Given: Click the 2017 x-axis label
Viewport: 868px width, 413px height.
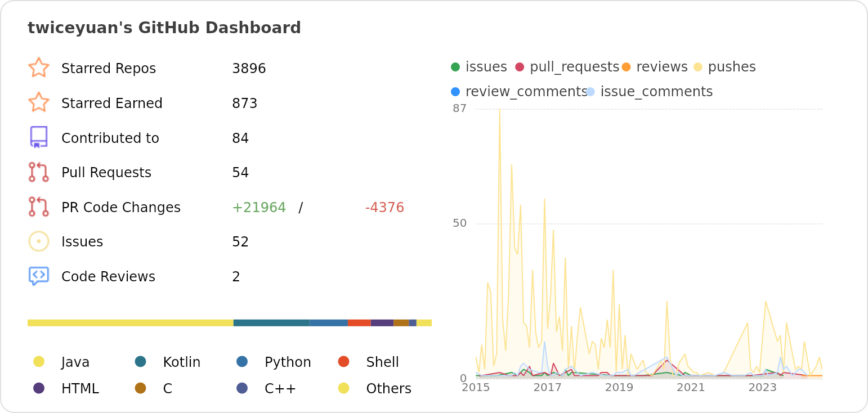Looking at the screenshot, I should (548, 388).
